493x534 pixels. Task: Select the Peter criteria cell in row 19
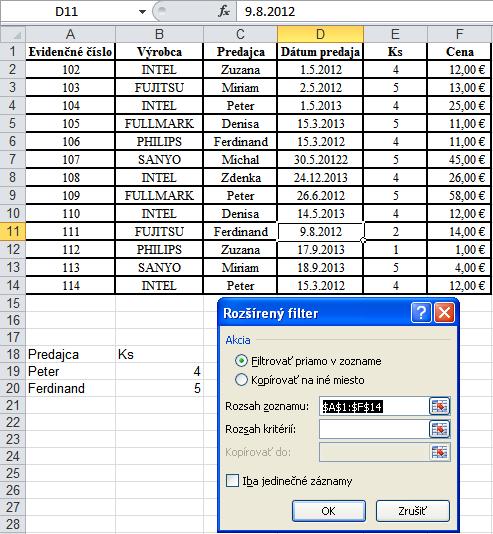pos(70,371)
